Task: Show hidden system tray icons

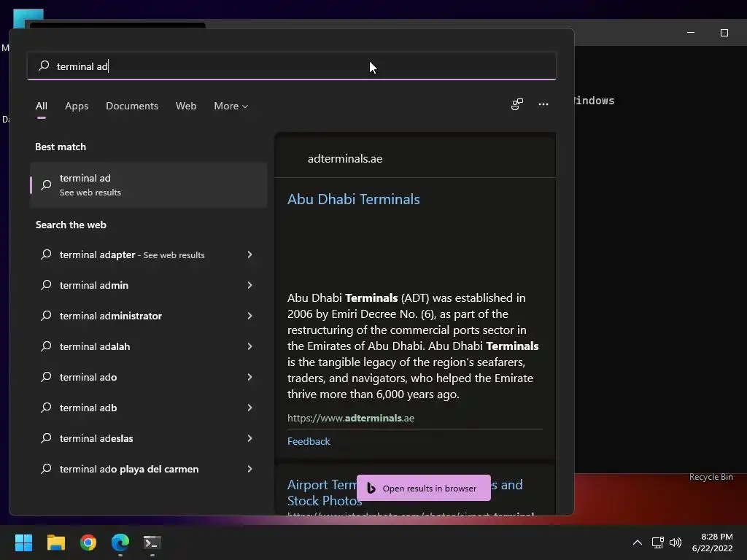Action: [x=638, y=542]
